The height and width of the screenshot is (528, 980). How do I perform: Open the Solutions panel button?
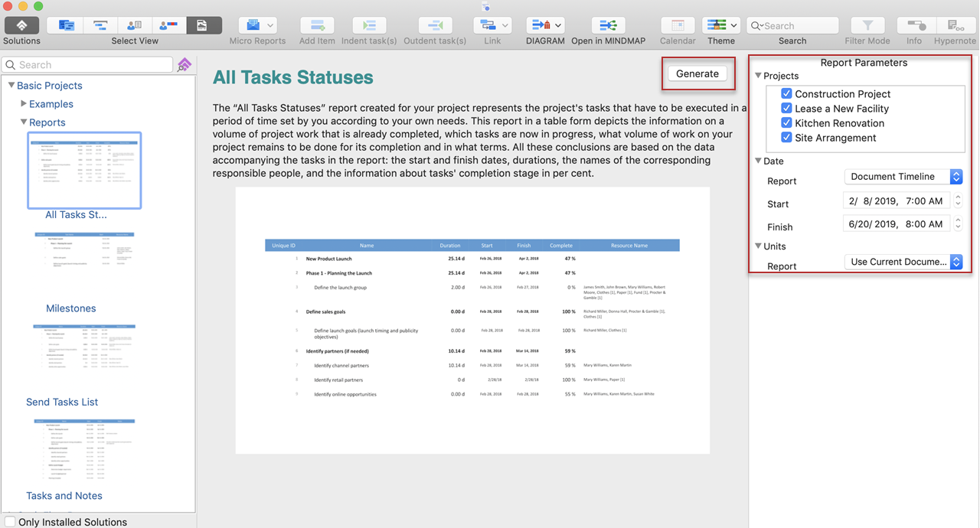click(21, 25)
